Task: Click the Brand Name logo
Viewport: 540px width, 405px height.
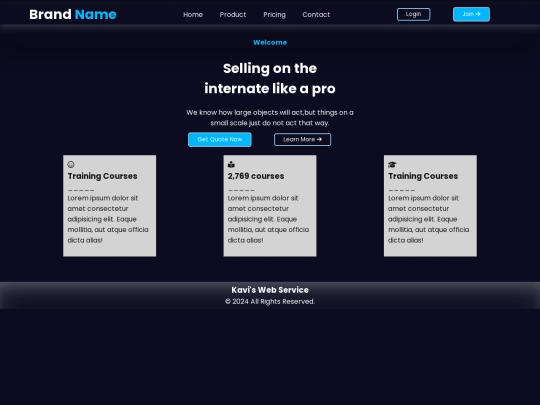Action: coord(73,14)
